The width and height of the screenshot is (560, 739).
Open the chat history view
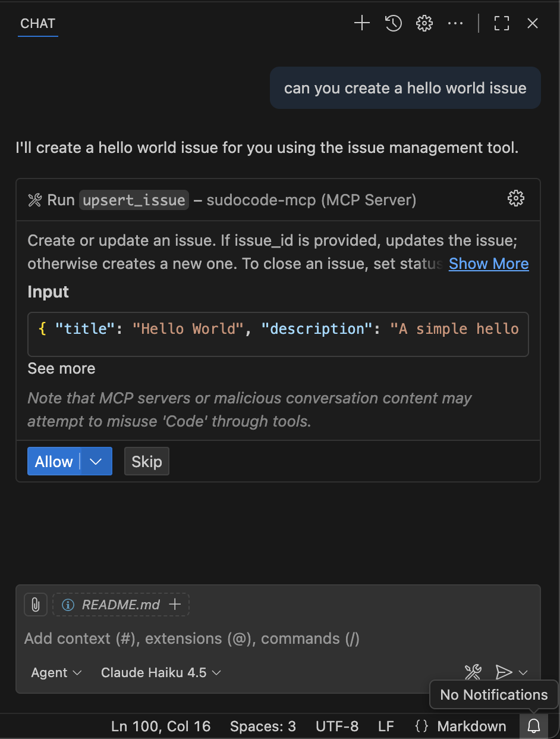point(393,23)
